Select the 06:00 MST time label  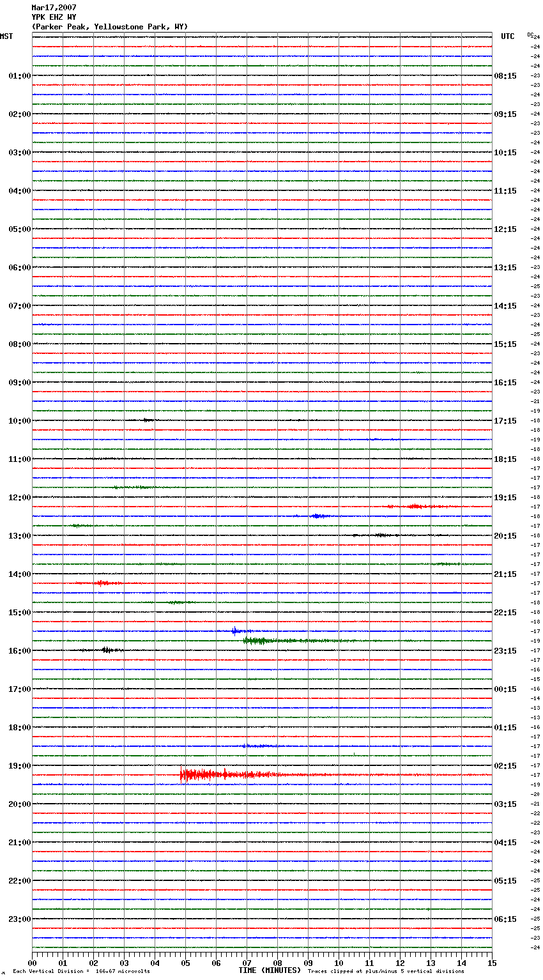(x=20, y=268)
